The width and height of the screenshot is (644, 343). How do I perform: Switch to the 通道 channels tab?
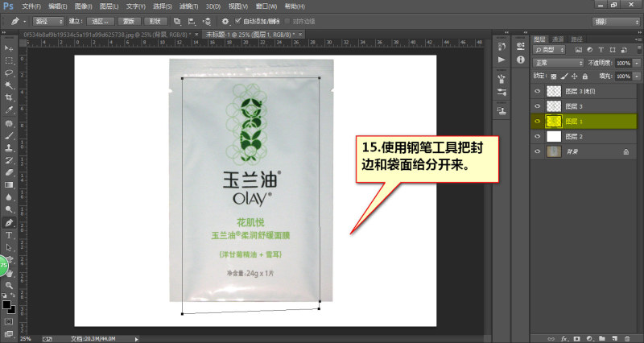(x=558, y=39)
